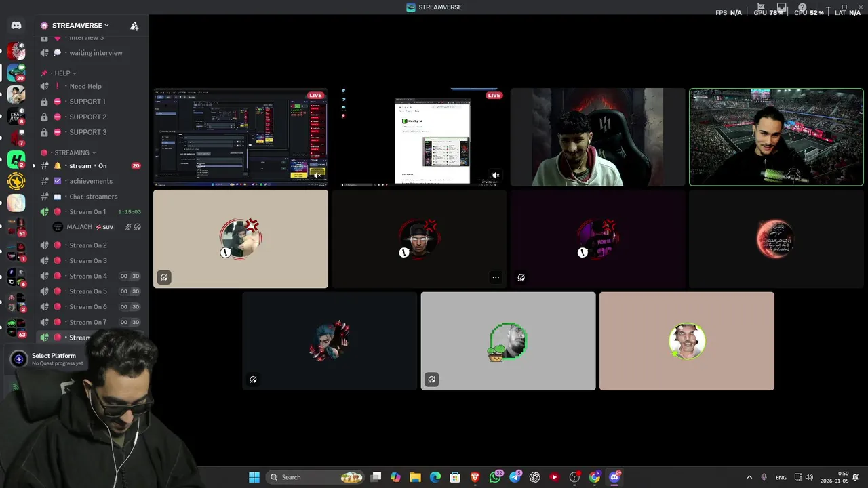
Task: Click camera-off icon on bottom-left dark tile
Action: coord(253,380)
